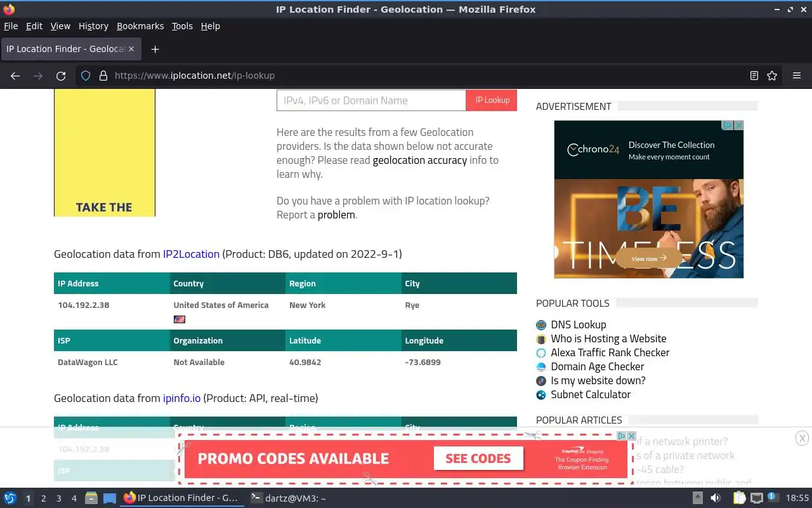Open the Help menu
This screenshot has height=508, width=812.
[211, 26]
